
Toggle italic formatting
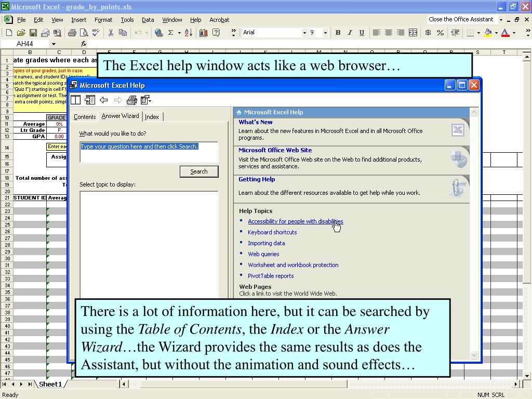click(x=350, y=33)
